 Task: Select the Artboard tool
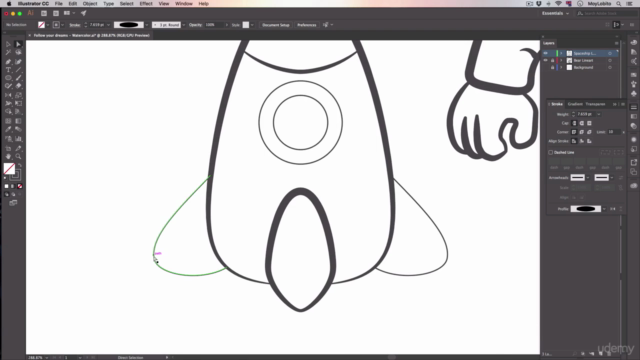(8, 149)
